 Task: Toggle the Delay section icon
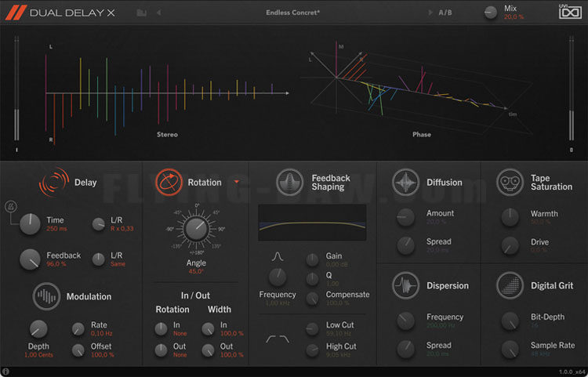coord(54,182)
